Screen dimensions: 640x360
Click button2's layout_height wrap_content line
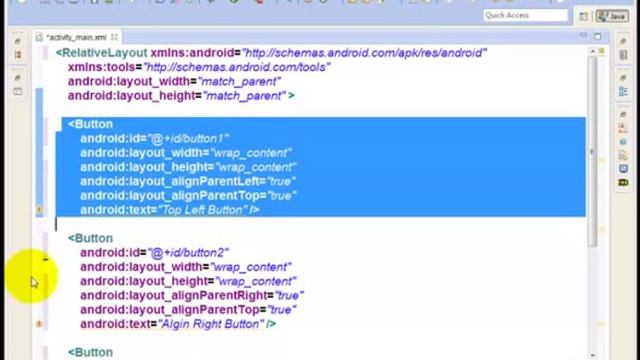tap(188, 281)
